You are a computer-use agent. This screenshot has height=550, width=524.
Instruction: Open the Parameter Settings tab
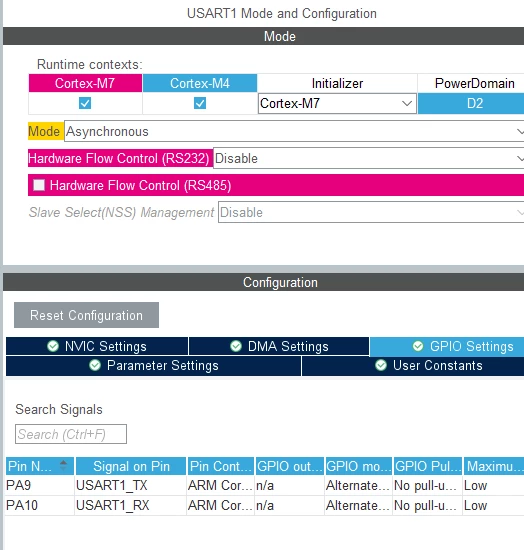(154, 366)
